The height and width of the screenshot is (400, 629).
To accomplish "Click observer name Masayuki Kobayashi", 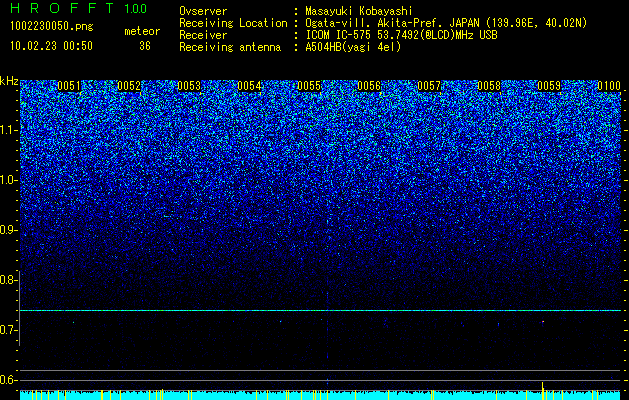I will coord(359,11).
